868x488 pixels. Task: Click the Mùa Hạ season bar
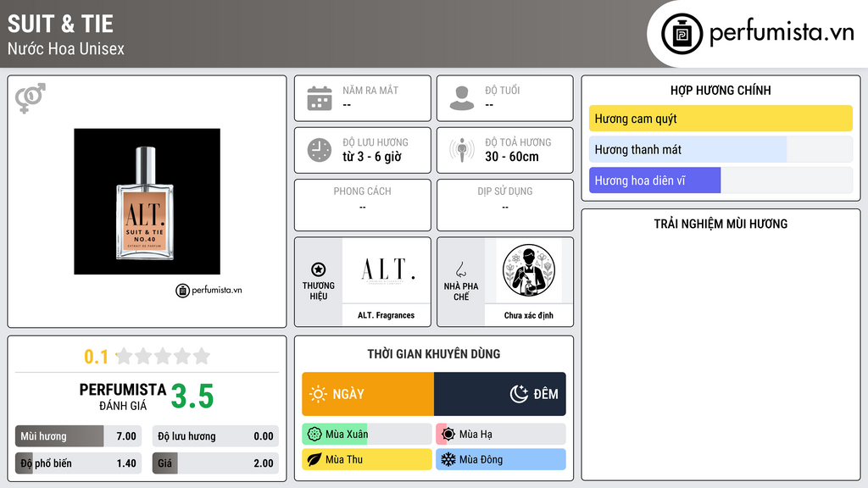pos(501,435)
